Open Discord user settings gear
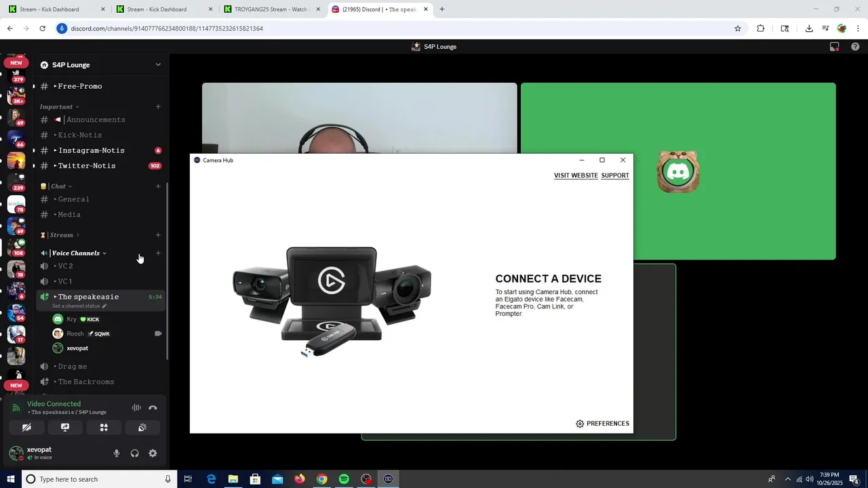 [x=153, y=453]
